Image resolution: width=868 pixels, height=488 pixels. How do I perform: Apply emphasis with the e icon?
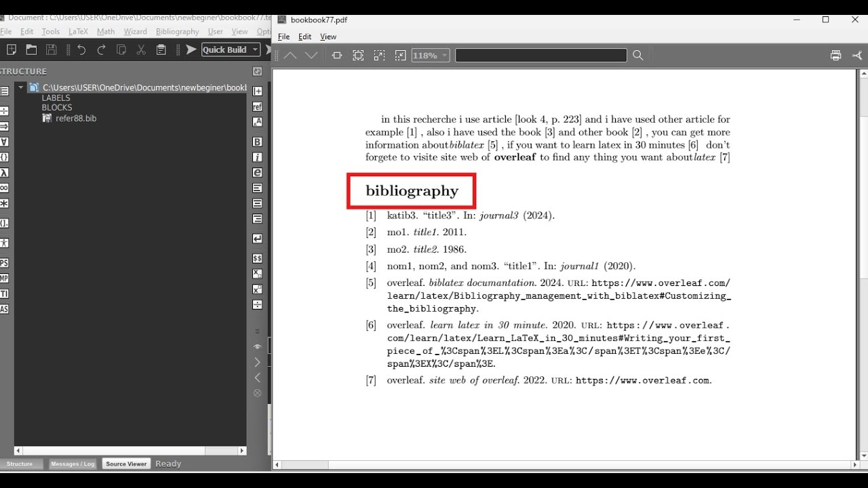258,173
